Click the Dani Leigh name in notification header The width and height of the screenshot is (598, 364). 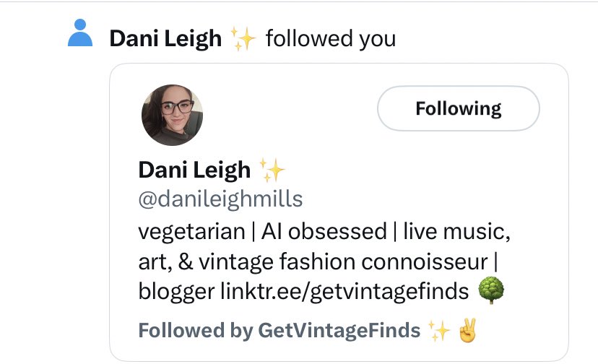coord(165,39)
